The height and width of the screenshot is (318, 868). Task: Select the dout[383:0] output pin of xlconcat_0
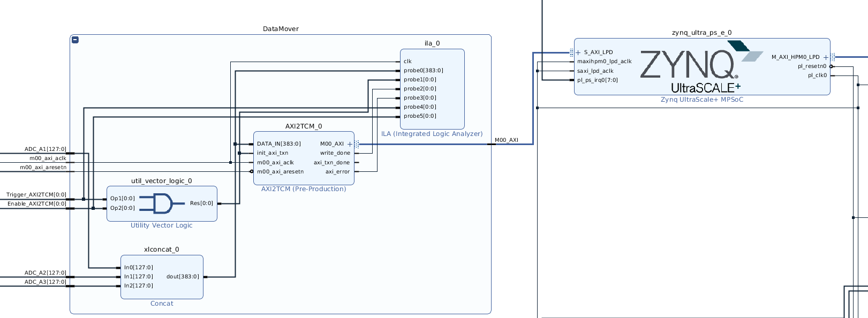click(183, 277)
